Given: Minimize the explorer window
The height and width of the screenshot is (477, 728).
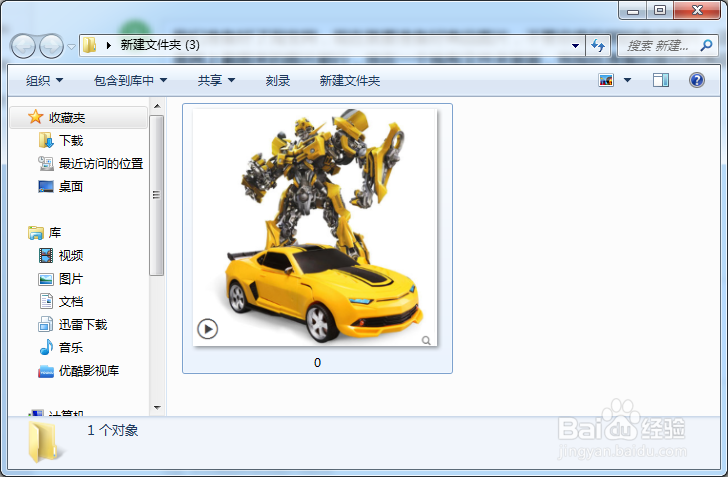Looking at the screenshot, I should 632,11.
